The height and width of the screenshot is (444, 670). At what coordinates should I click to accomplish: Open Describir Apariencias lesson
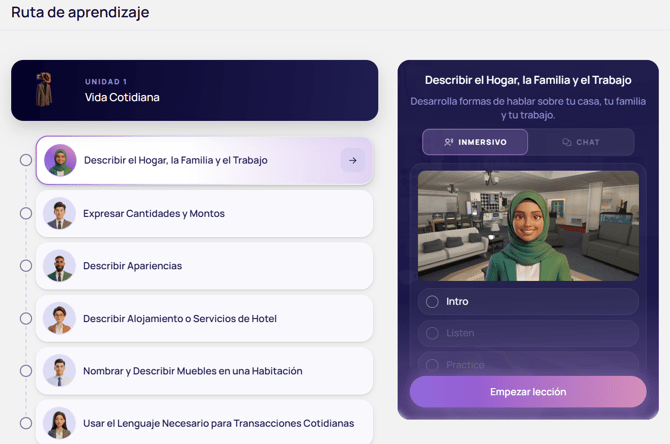click(x=204, y=266)
